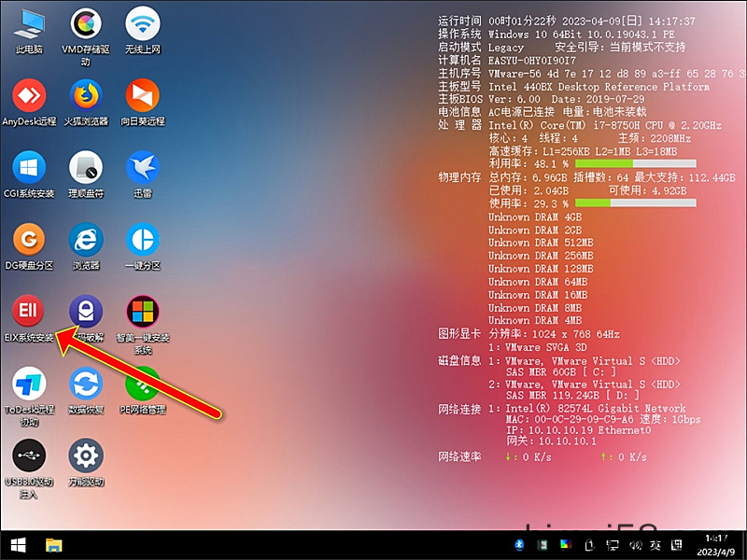Open the volume speaker tray icon
Screen dimensions: 747x560
[635, 545]
